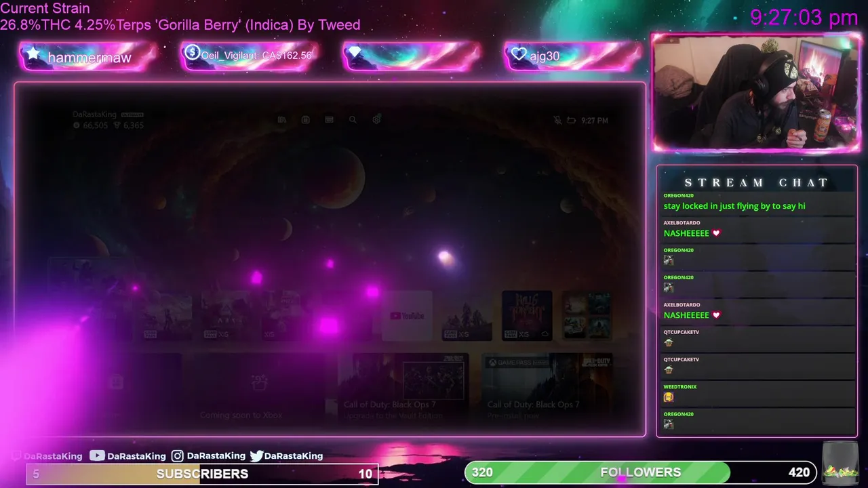
Task: Click the search magnifier on Xbox dashboard
Action: pos(353,120)
